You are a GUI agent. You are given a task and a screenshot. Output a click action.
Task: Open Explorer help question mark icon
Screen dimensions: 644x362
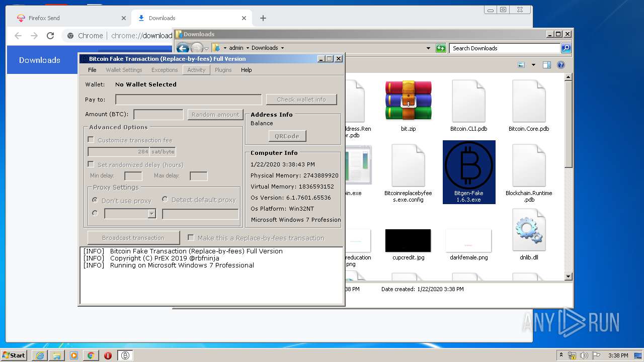click(561, 65)
